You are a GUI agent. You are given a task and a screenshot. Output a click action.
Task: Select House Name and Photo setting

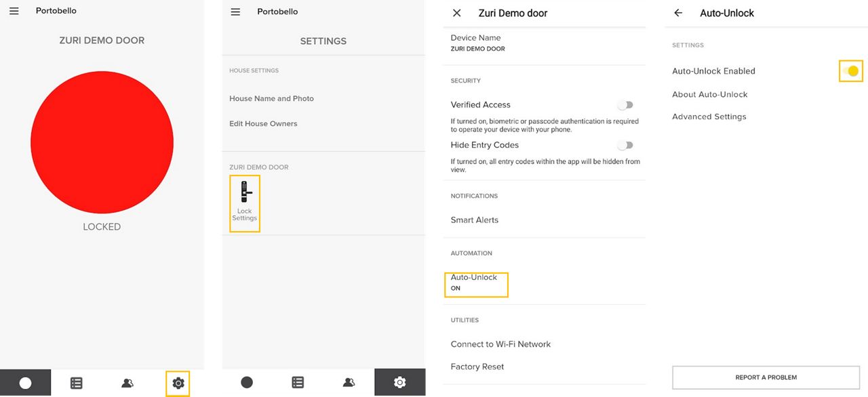[x=271, y=99]
